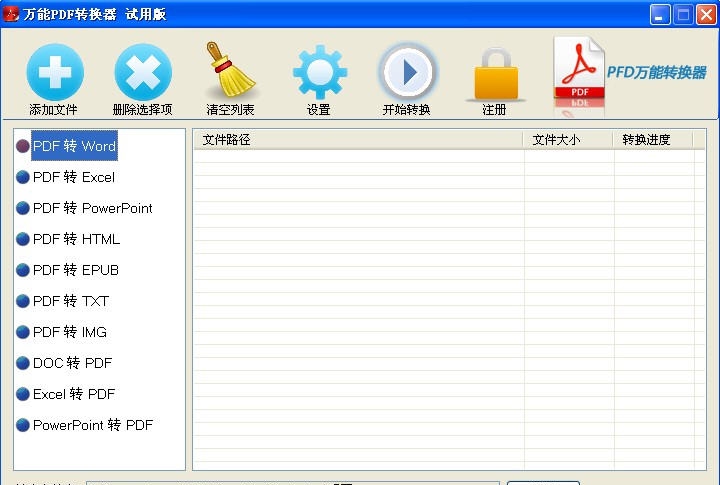Click the app icon in title bar
Image resolution: width=720 pixels, height=485 pixels.
pyautogui.click(x=11, y=14)
